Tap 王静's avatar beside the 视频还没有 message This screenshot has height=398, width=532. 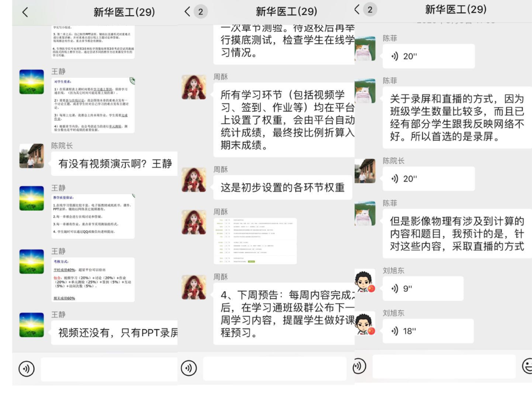pos(31,325)
